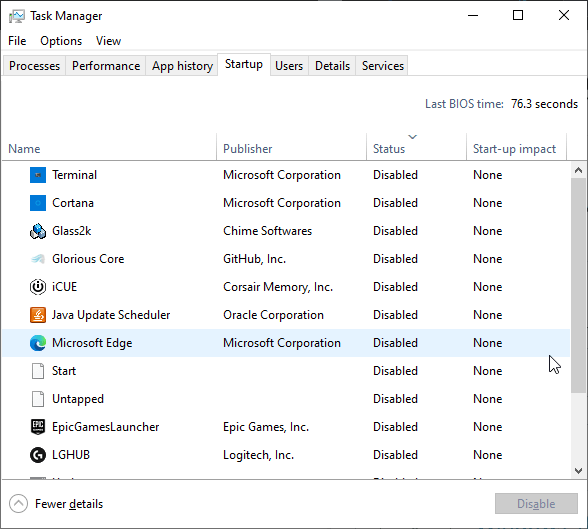Select the Java Update Scheduler name
Viewport: 588px width, 529px height.
111,315
